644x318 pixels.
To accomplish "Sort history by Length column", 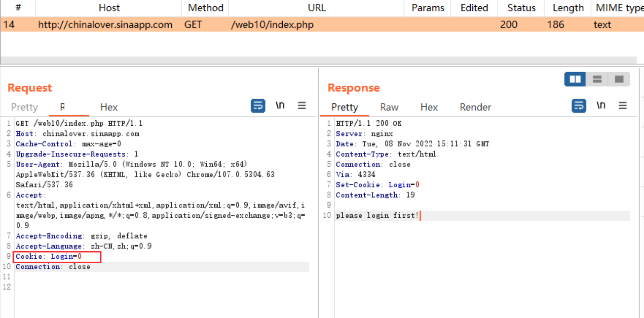I will point(568,8).
